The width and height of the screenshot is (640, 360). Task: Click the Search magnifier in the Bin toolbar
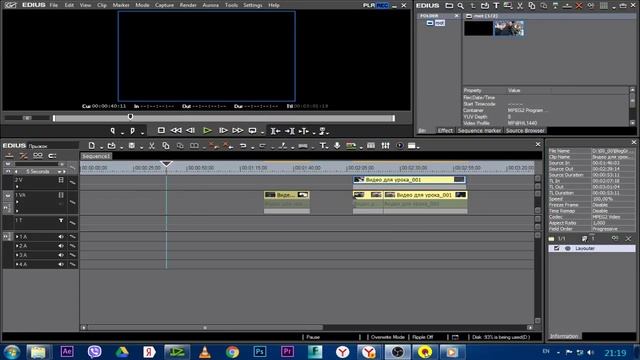460,6
